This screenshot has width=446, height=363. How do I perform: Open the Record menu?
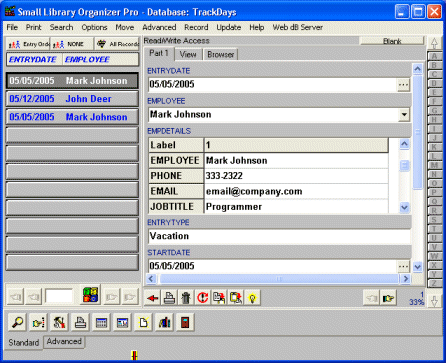click(x=196, y=27)
